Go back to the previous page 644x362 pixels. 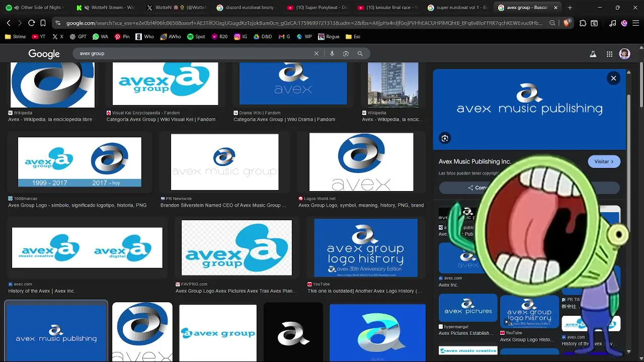click(9, 23)
